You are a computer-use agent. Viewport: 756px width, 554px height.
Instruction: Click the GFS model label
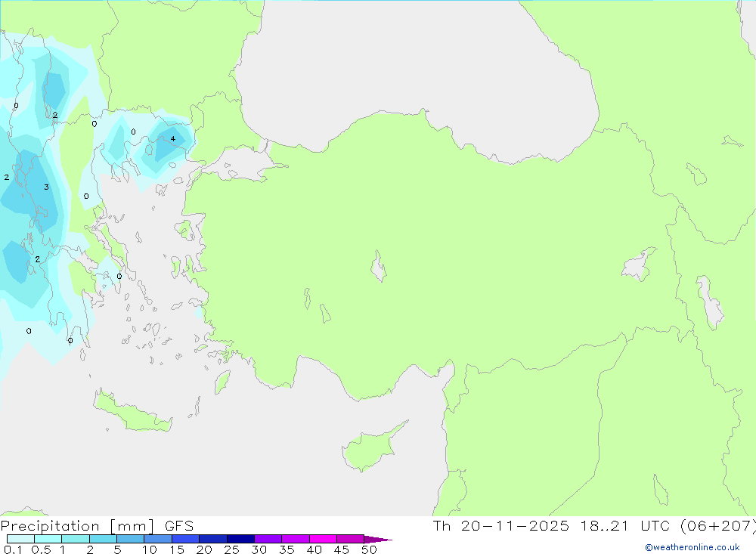click(x=179, y=525)
